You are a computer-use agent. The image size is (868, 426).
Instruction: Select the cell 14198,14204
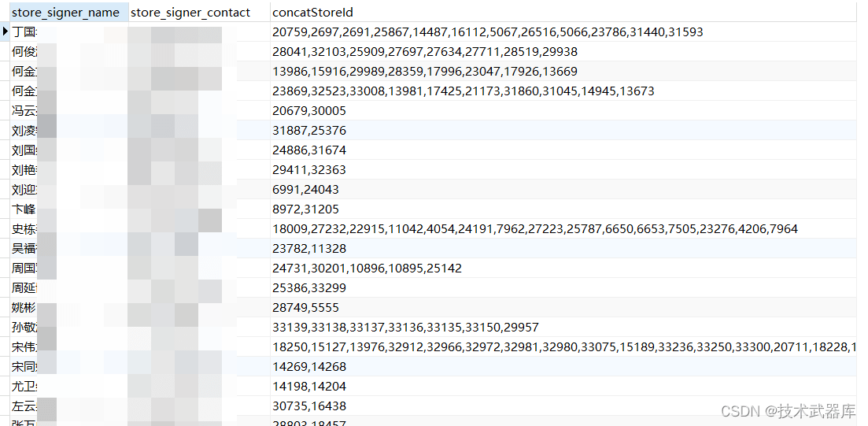(x=563, y=386)
